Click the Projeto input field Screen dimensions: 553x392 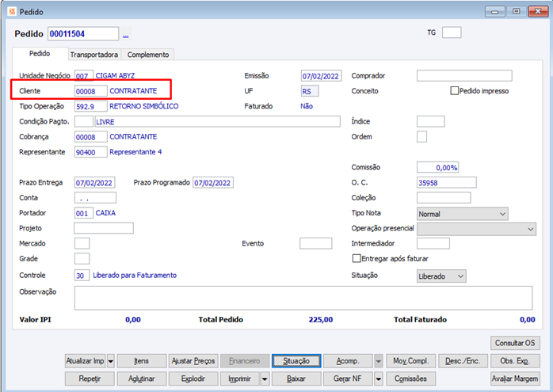click(x=104, y=228)
